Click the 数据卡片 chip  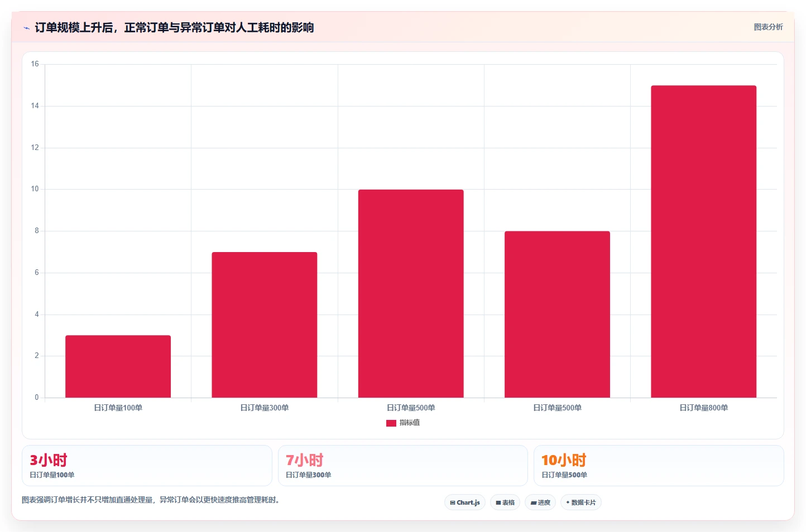(x=581, y=502)
